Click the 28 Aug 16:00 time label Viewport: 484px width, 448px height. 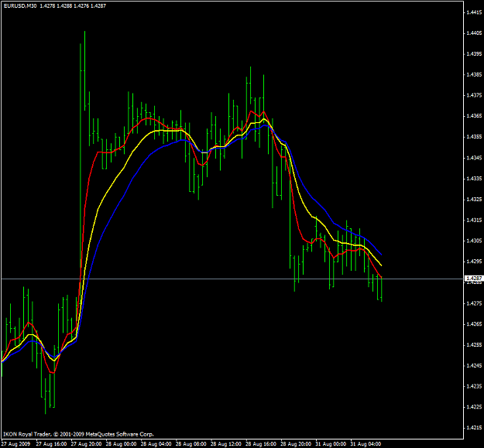click(261, 444)
